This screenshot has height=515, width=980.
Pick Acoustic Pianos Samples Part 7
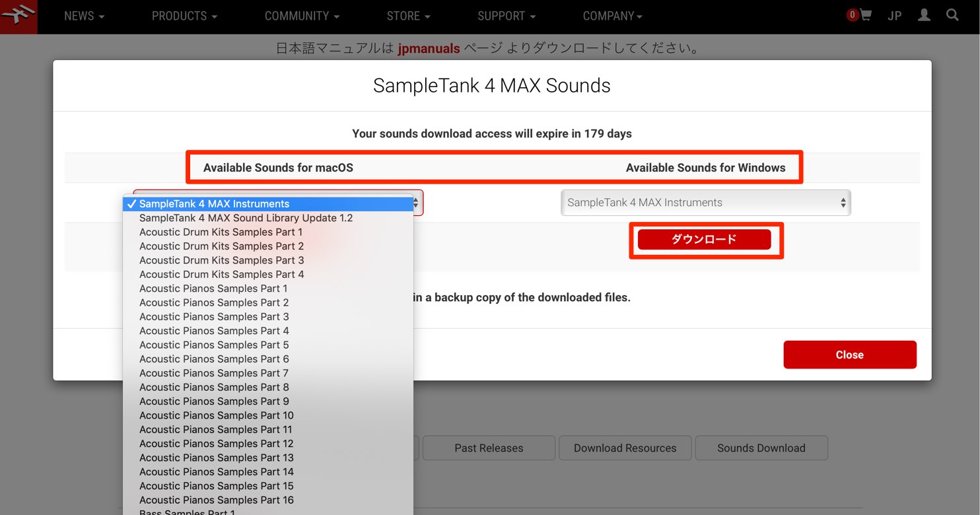pyautogui.click(x=268, y=373)
